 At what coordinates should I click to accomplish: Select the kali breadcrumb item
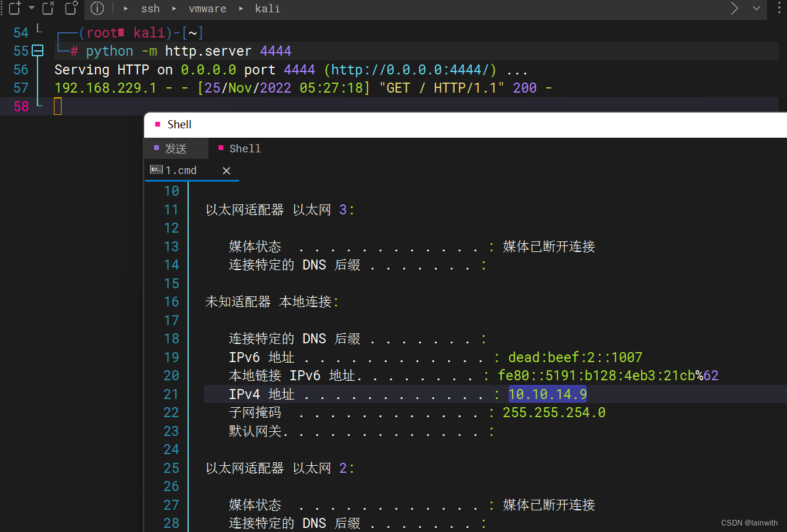(x=267, y=9)
